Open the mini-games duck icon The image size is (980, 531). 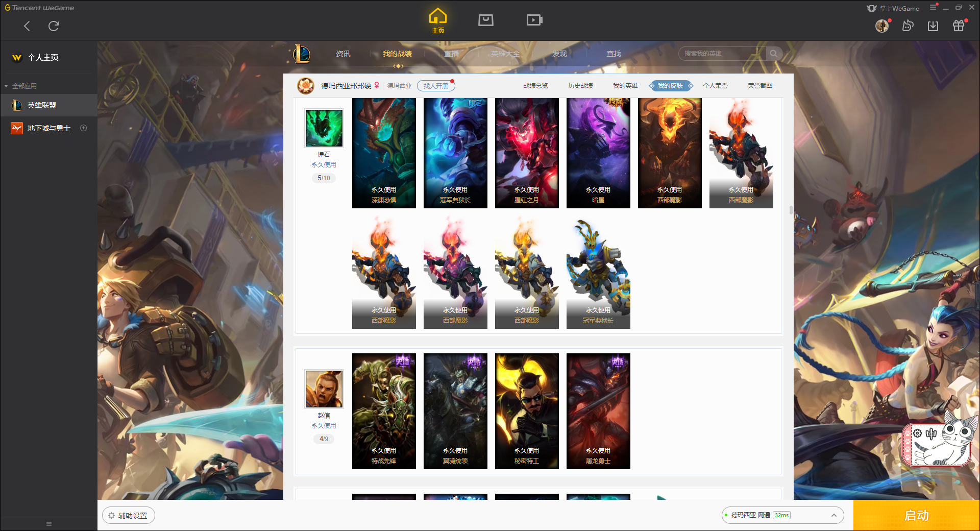pyautogui.click(x=908, y=26)
